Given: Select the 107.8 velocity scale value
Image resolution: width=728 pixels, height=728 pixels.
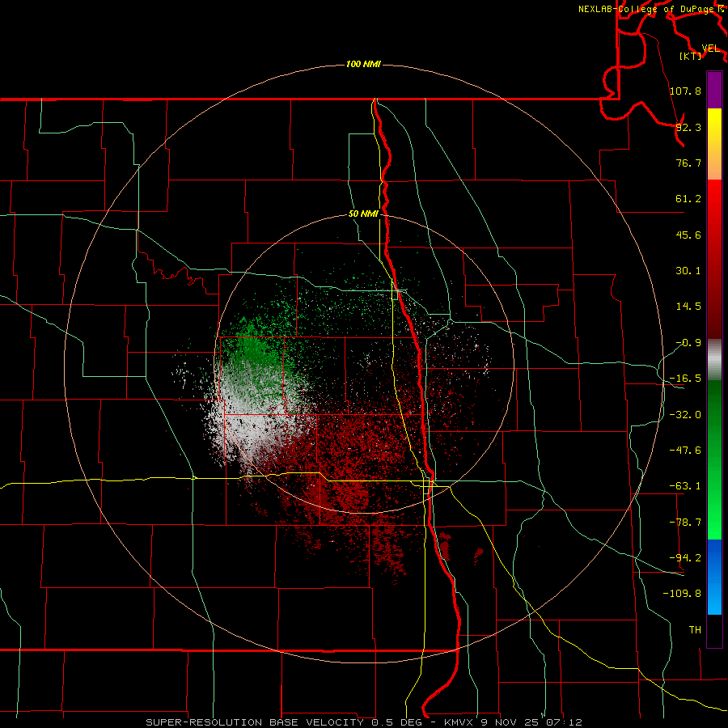Looking at the screenshot, I should pyautogui.click(x=685, y=91).
